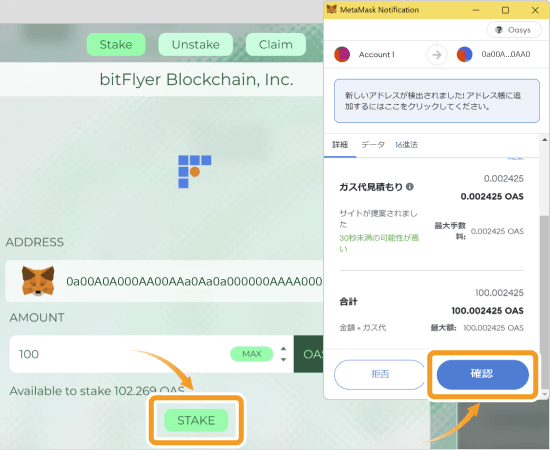Click the MAX amount button
Viewport: 550px width, 450px height.
[x=251, y=354]
